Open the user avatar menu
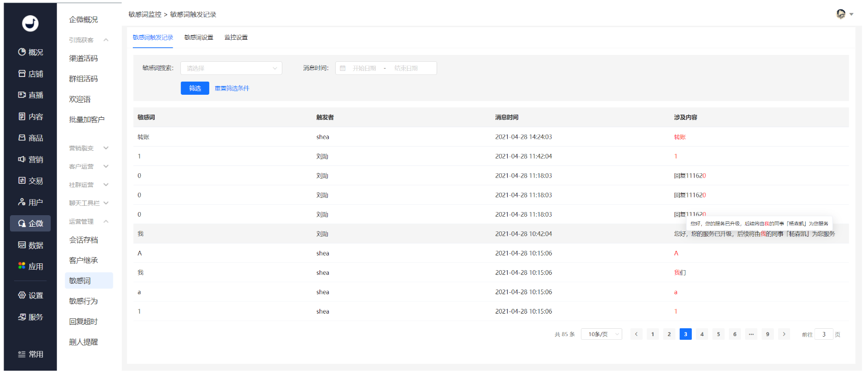Image resolution: width=868 pixels, height=378 pixels. (x=844, y=14)
